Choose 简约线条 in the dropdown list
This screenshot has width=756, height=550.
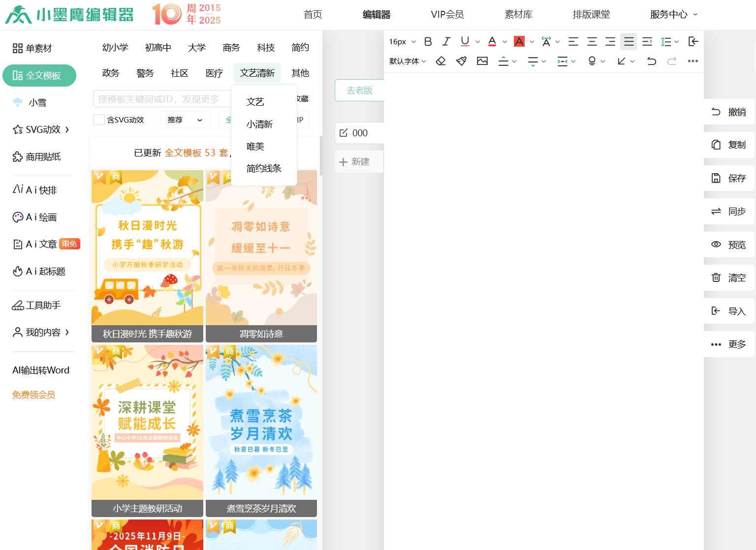pos(264,168)
